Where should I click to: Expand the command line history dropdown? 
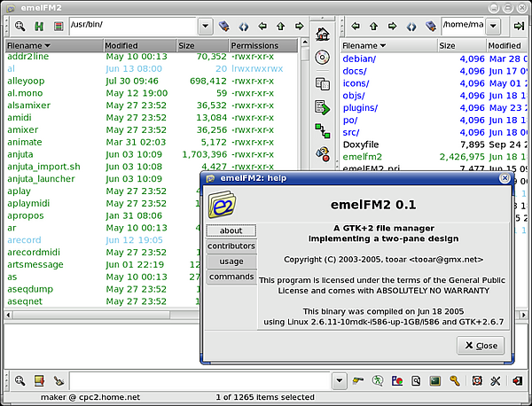(340, 381)
